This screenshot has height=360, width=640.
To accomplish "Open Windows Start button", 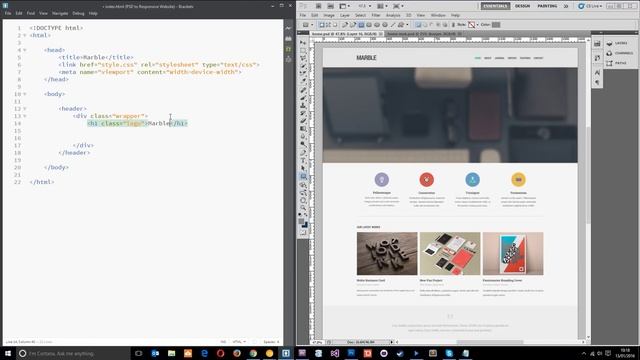I will 8,353.
